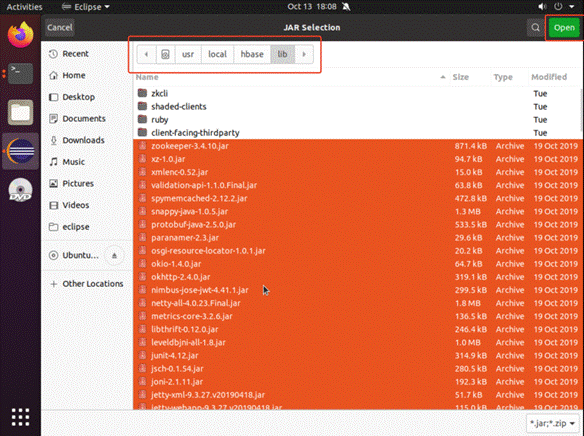Navigate to hbase in path bar
This screenshot has height=436, width=584.
252,54
